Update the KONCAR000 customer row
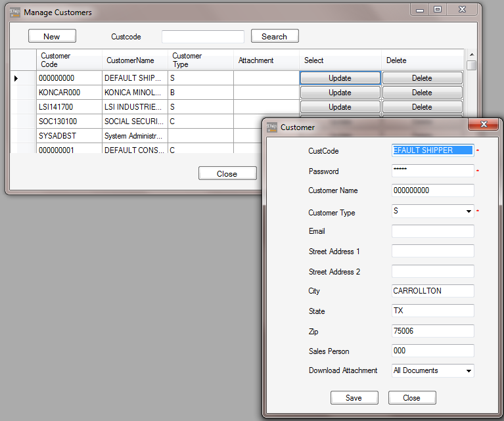This screenshot has height=421, width=504. pos(340,93)
